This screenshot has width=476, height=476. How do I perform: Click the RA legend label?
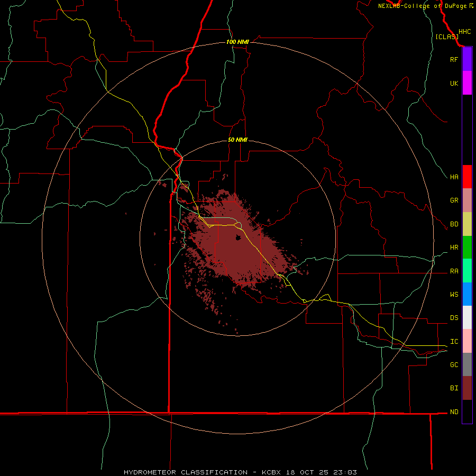(454, 271)
